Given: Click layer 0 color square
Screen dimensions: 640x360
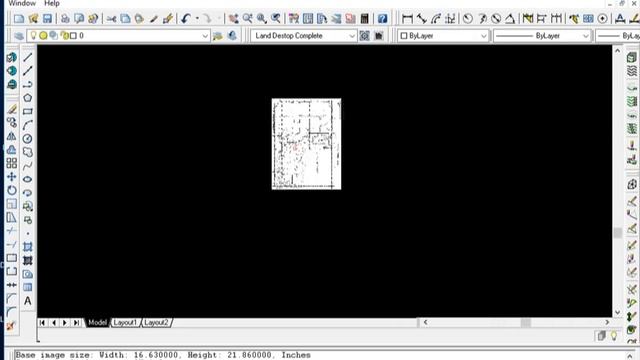Looking at the screenshot, I should pyautogui.click(x=73, y=36).
